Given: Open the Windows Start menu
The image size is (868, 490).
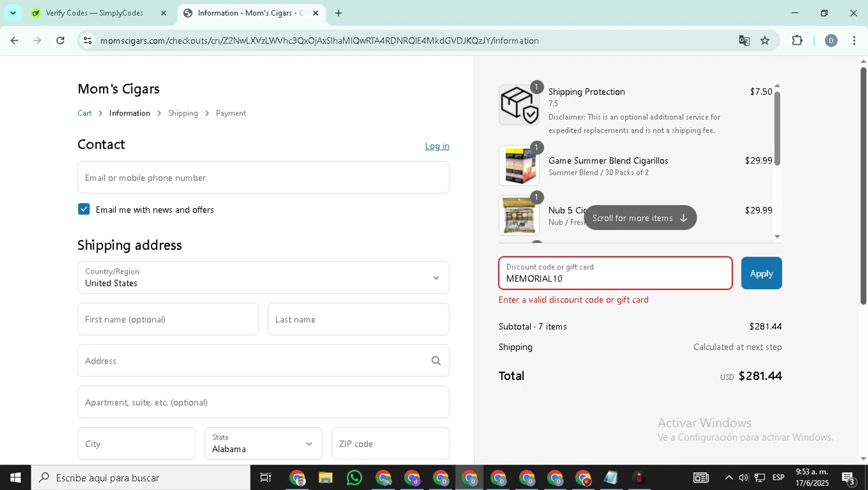Looking at the screenshot, I should pyautogui.click(x=16, y=478).
